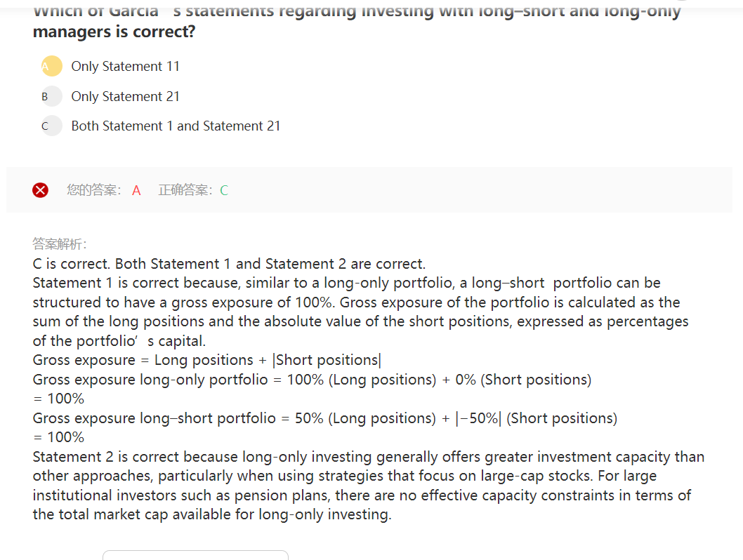Click the red wrong-answer X icon
The height and width of the screenshot is (560, 743).
(40, 190)
